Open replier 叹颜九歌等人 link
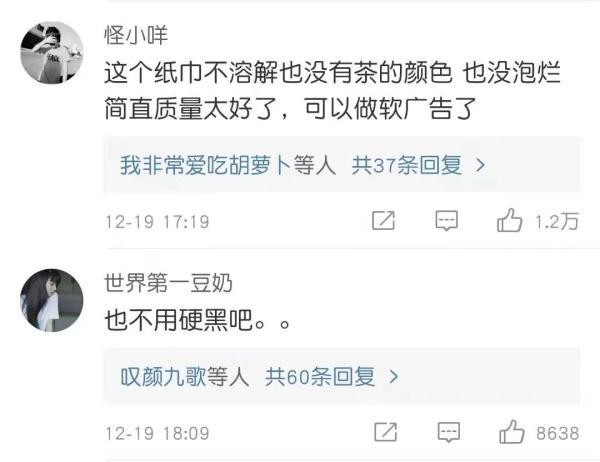Image resolution: width=600 pixels, height=462 pixels. coord(185,377)
